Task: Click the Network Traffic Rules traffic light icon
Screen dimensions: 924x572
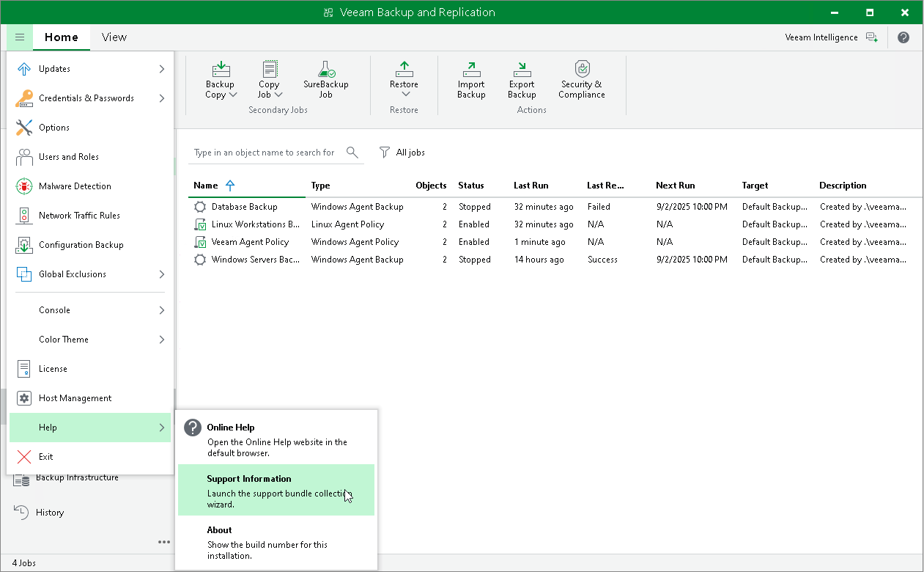Action: point(24,216)
